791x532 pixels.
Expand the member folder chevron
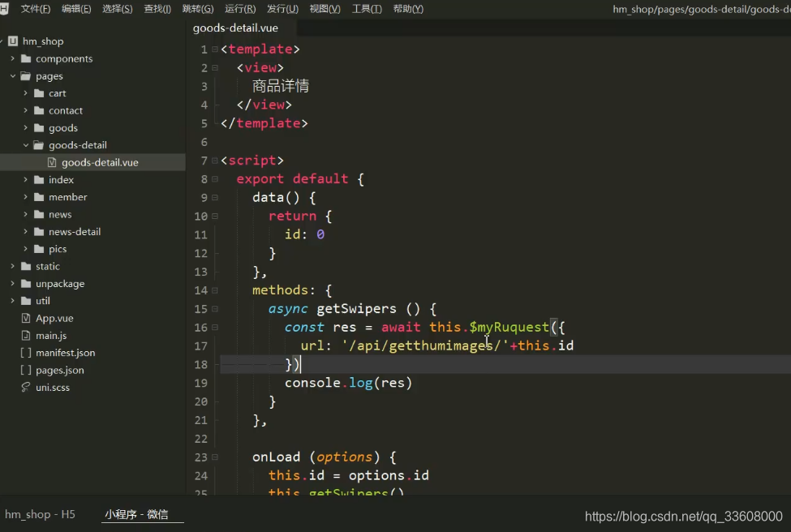point(26,197)
